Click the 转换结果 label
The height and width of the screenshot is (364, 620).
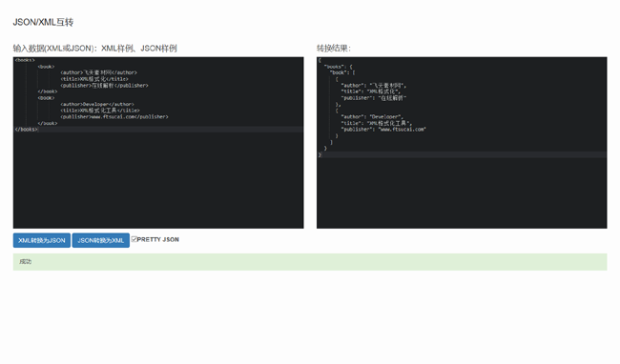click(x=333, y=49)
